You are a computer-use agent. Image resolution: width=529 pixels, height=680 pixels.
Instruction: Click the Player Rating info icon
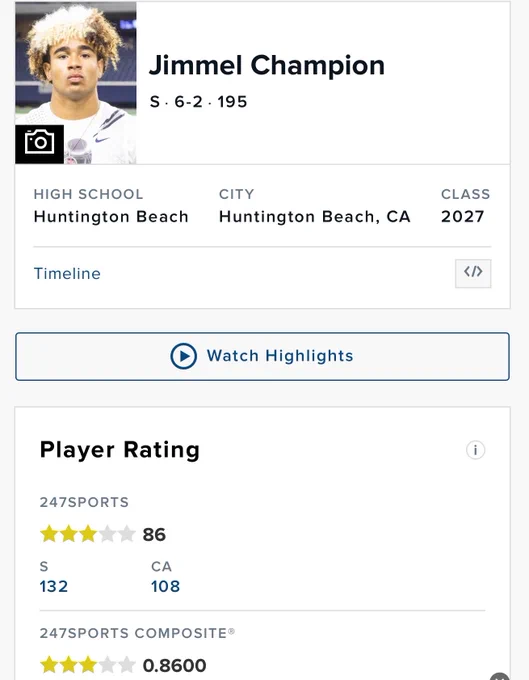tap(475, 450)
